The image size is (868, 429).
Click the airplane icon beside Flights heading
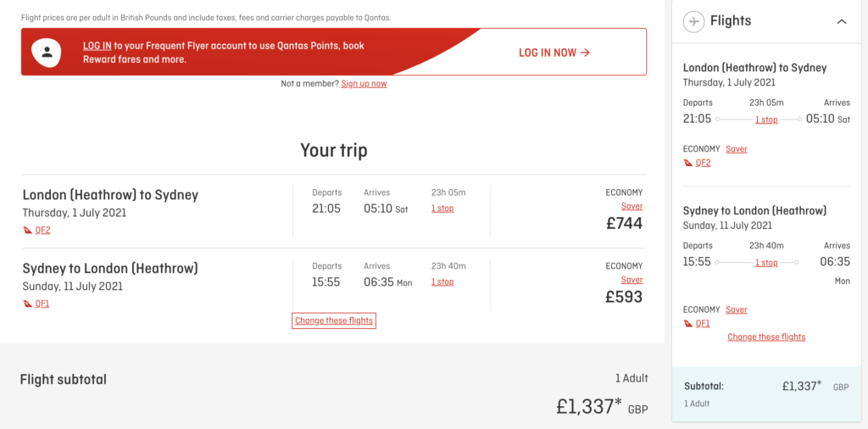[693, 21]
